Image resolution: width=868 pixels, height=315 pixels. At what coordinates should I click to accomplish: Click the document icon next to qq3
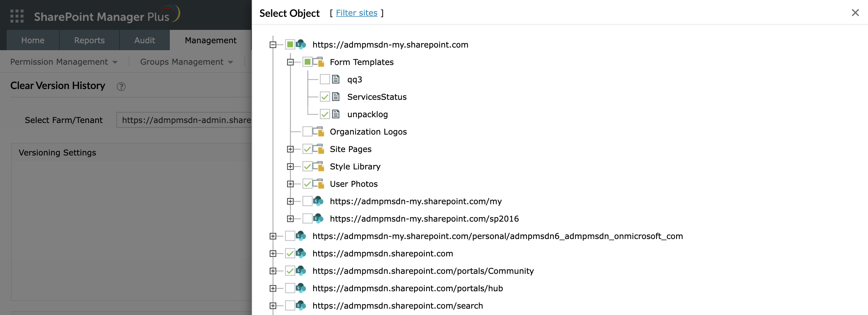(x=336, y=79)
